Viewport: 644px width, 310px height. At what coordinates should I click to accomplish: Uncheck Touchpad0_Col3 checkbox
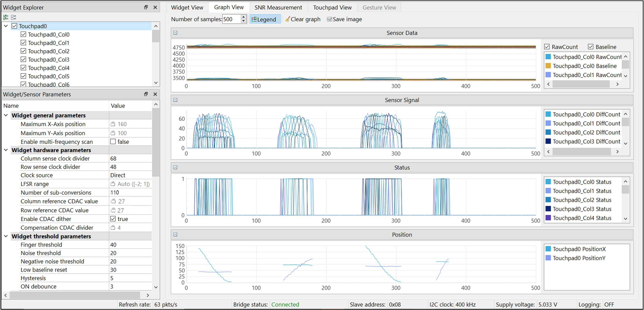pos(23,60)
